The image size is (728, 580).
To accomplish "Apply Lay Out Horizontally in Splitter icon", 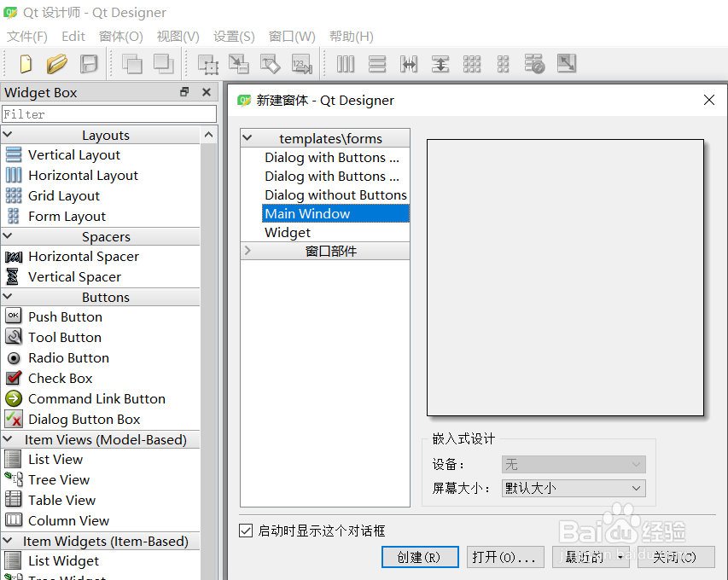I will [409, 64].
